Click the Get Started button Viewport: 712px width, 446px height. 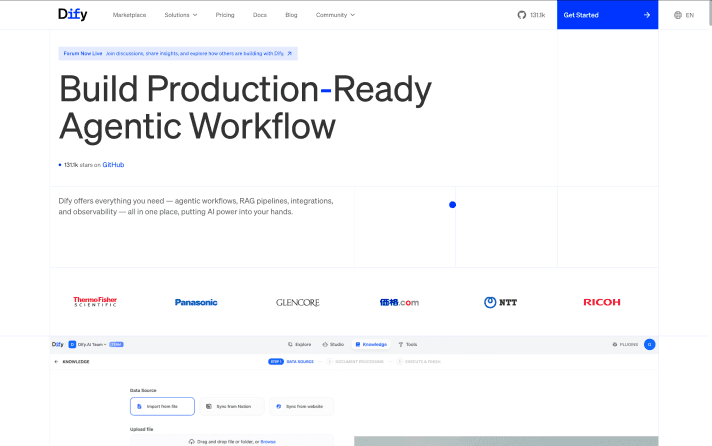click(607, 15)
